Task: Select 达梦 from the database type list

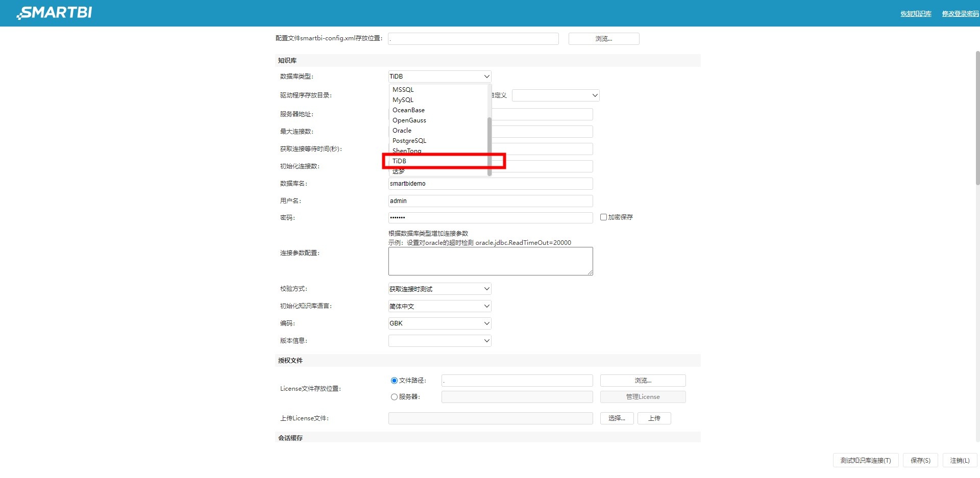Action: (439, 171)
